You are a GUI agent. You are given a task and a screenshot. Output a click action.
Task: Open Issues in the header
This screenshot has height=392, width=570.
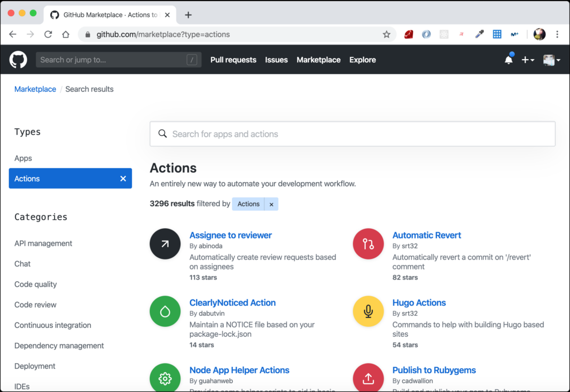(x=276, y=60)
